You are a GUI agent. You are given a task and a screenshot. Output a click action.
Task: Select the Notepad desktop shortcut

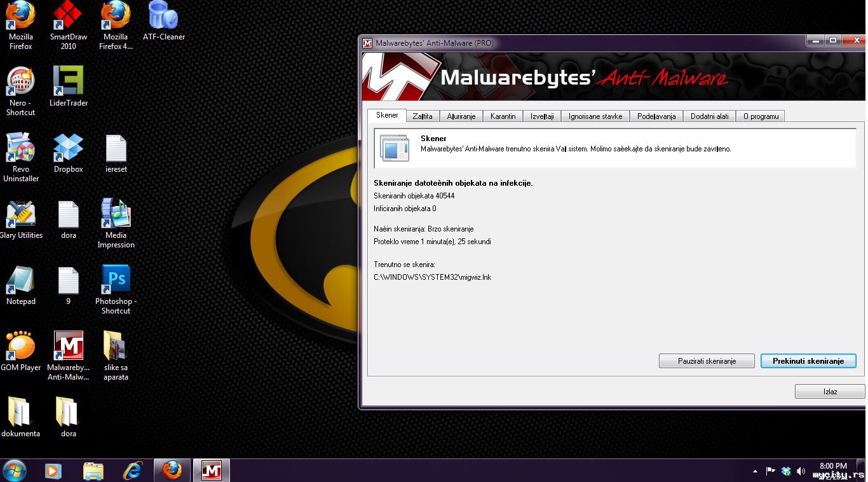click(21, 286)
